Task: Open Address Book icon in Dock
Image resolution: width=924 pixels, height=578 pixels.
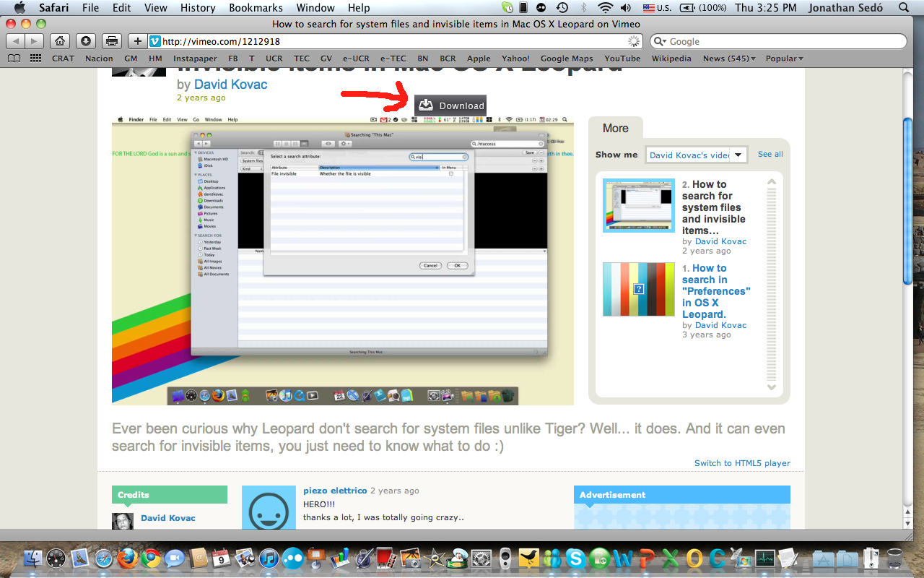Action: point(199,558)
